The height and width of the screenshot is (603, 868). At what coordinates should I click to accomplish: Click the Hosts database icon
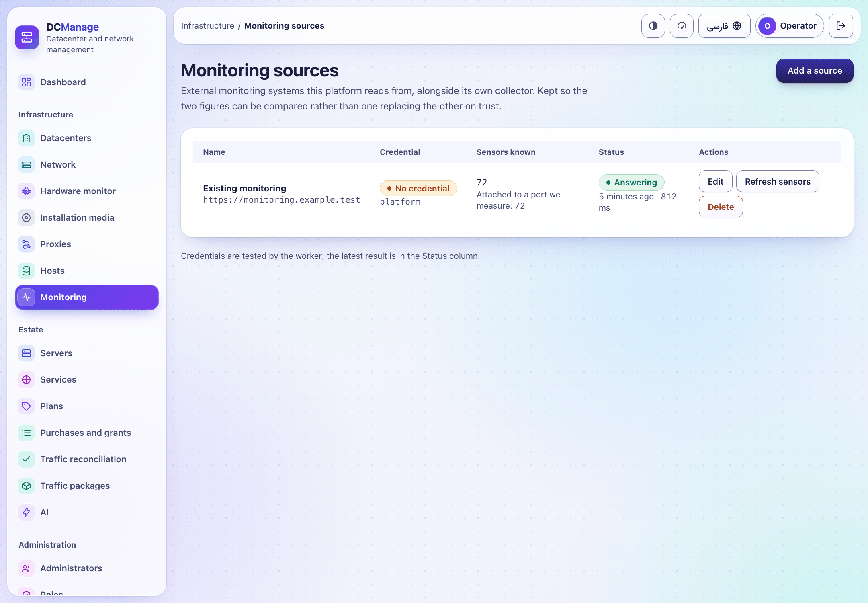[x=26, y=271]
